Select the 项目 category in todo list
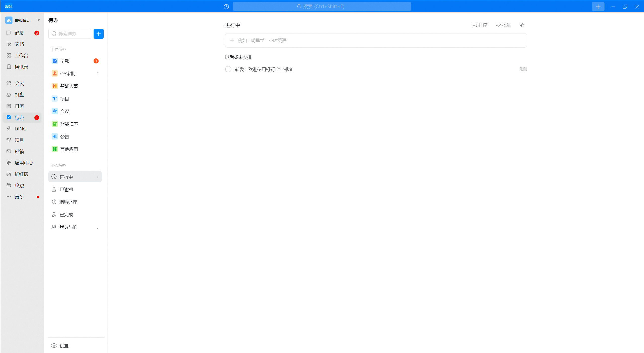The height and width of the screenshot is (353, 644). pos(75,99)
